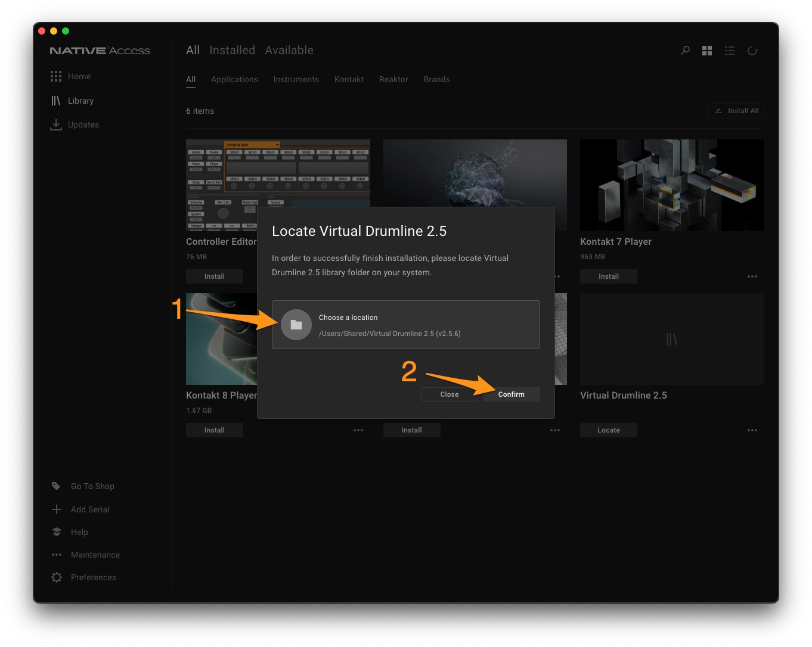The height and width of the screenshot is (647, 812).
Task: Click the Maintenance label
Action: [95, 555]
